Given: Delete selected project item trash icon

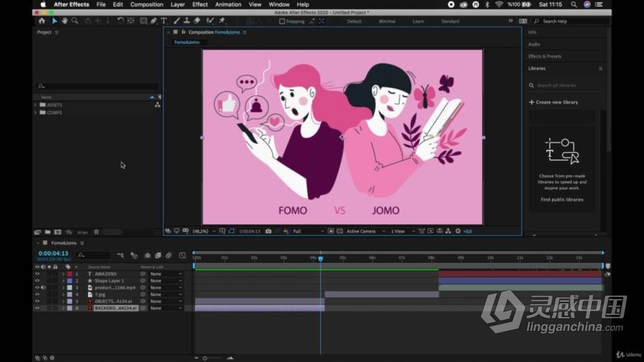Looking at the screenshot, I should tap(96, 233).
